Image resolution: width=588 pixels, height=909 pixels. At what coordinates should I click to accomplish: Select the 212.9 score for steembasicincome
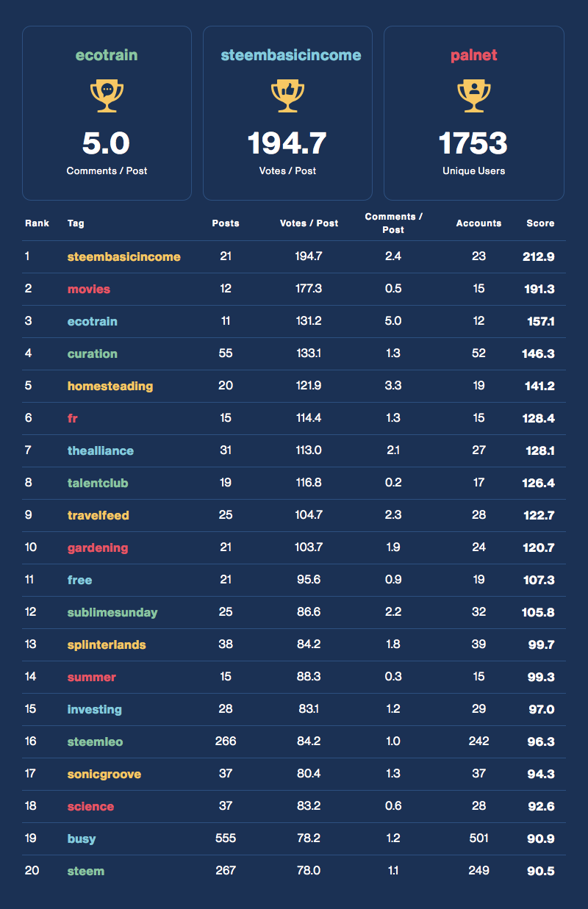point(539,257)
